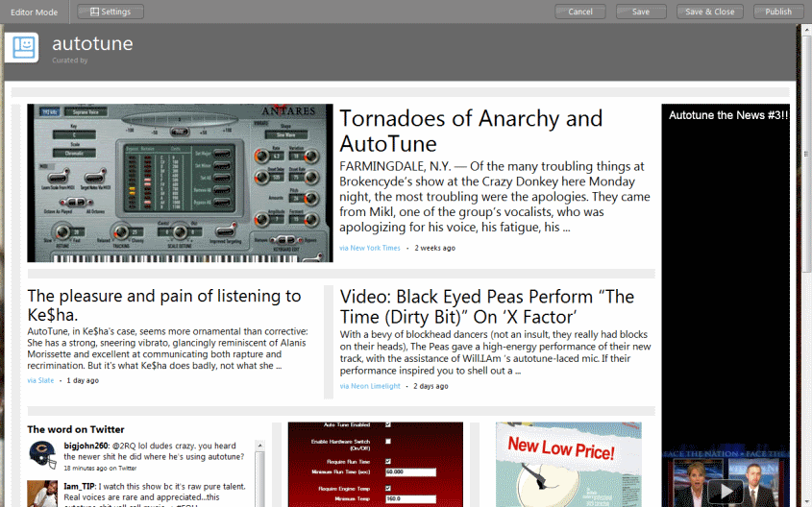
Task: Play the Autotune the News video
Action: pyautogui.click(x=726, y=491)
